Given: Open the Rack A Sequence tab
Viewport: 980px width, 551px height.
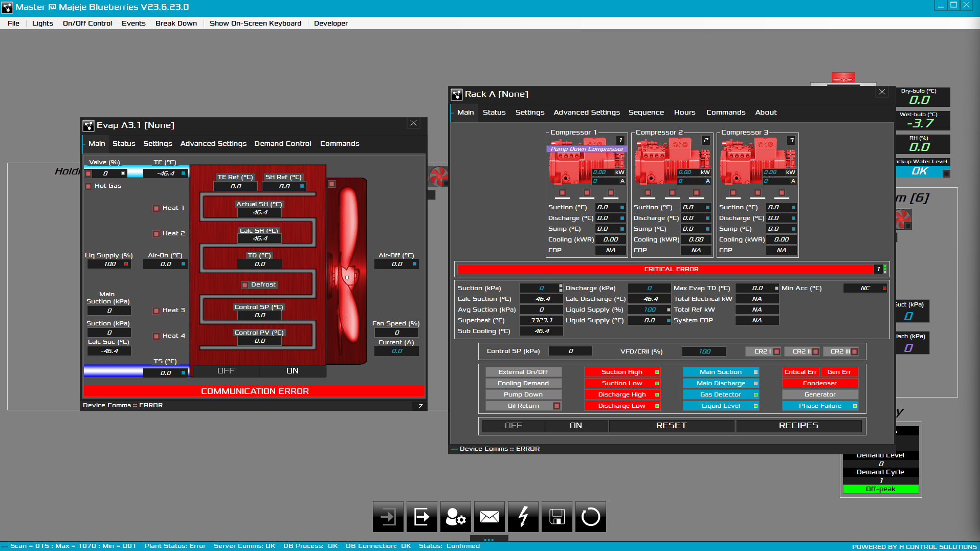Looking at the screenshot, I should (646, 113).
